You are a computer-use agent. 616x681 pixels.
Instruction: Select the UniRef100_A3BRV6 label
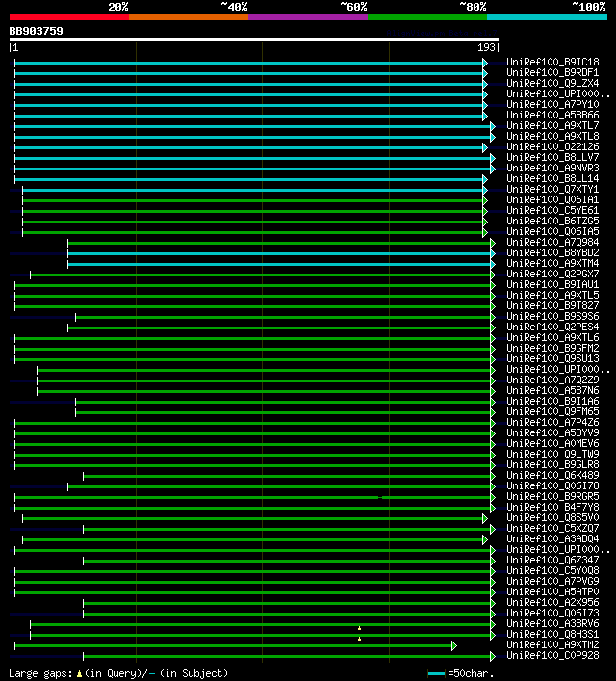tap(552, 623)
